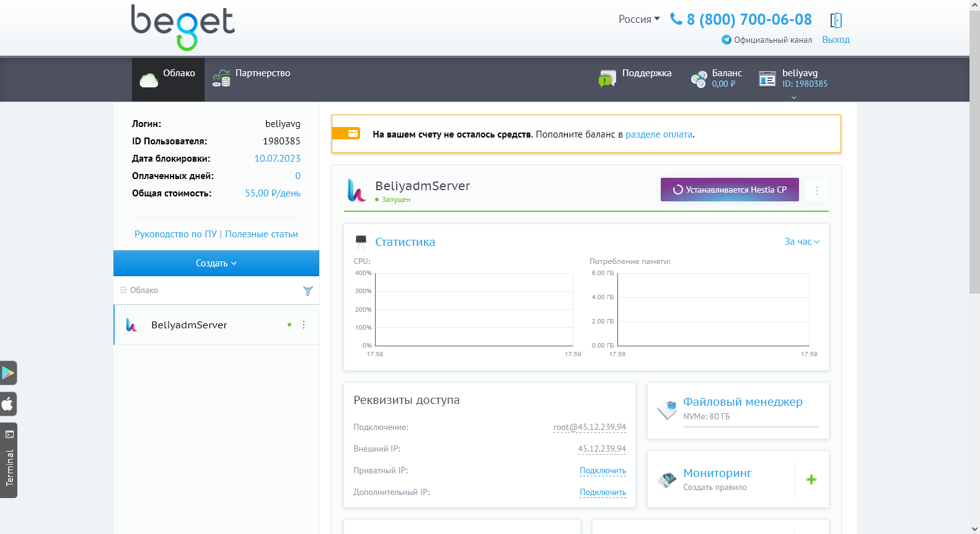The width and height of the screenshot is (980, 534).
Task: Open the Полезные статьи link
Action: pos(262,234)
